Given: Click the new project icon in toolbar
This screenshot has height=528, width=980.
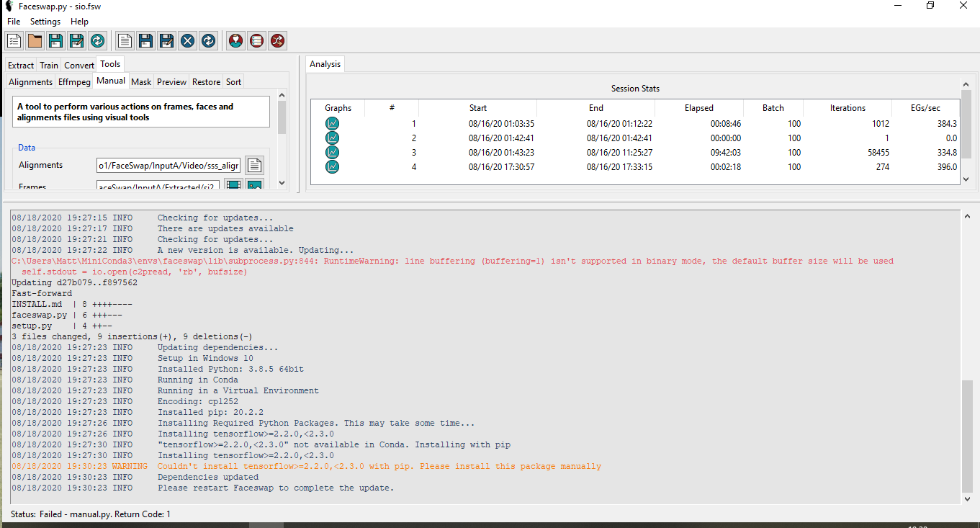Looking at the screenshot, I should click(14, 41).
